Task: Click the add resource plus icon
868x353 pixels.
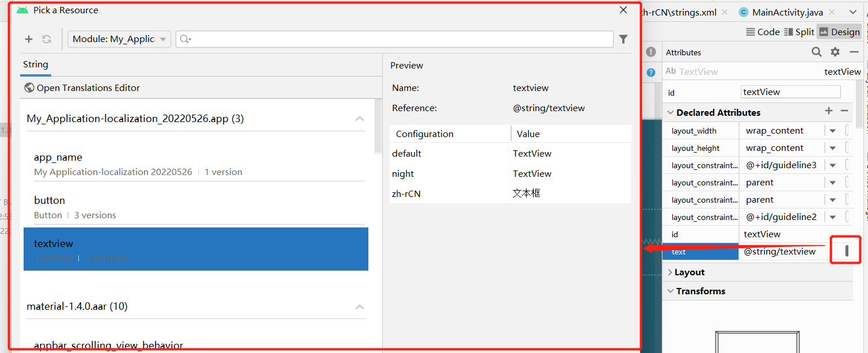Action: click(29, 39)
